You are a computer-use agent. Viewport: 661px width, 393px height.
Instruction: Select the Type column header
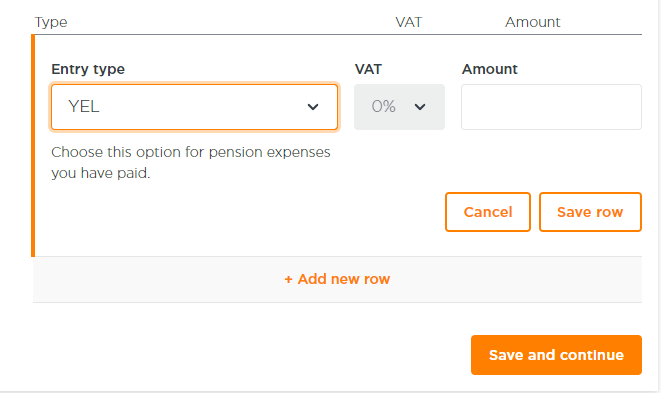(51, 22)
